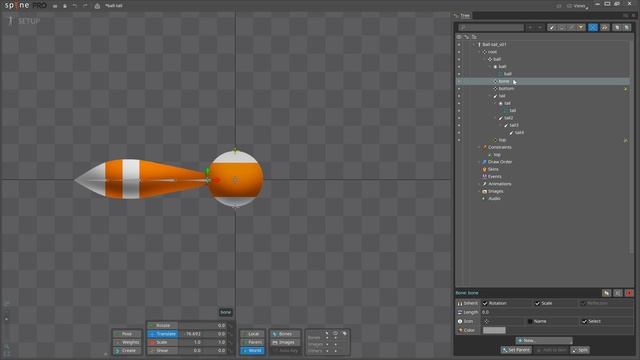Viewport: 640px width, 360px height.
Task: Select the tail2 bone in tree
Action: point(509,118)
